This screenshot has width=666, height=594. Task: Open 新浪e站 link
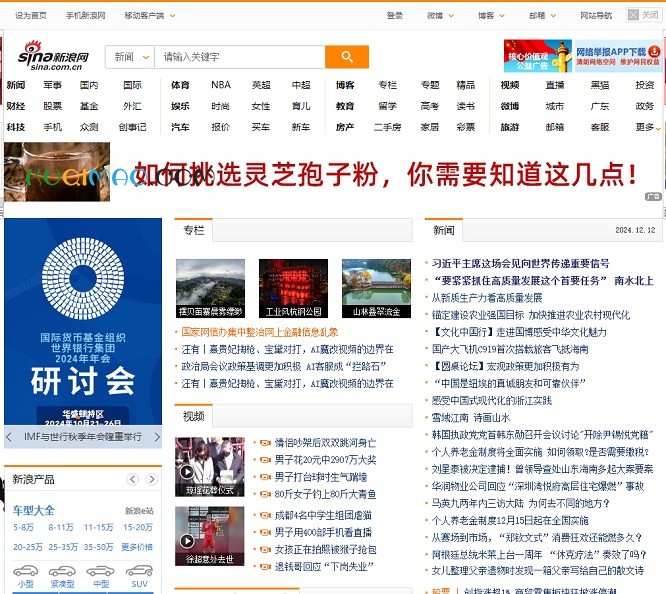pyautogui.click(x=139, y=511)
